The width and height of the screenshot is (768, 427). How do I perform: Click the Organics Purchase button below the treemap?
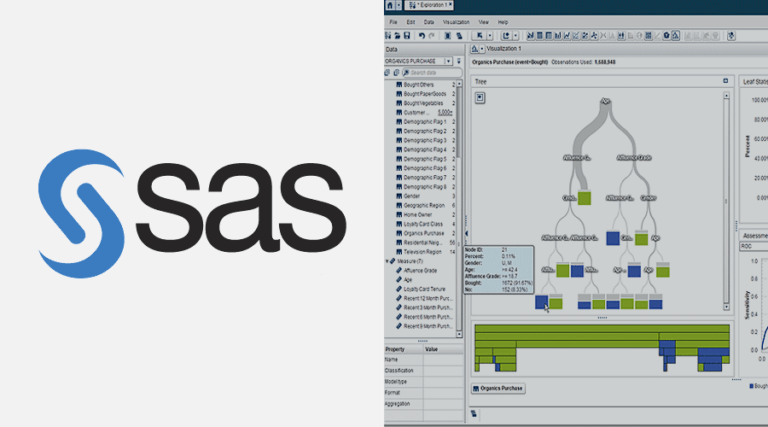point(499,387)
